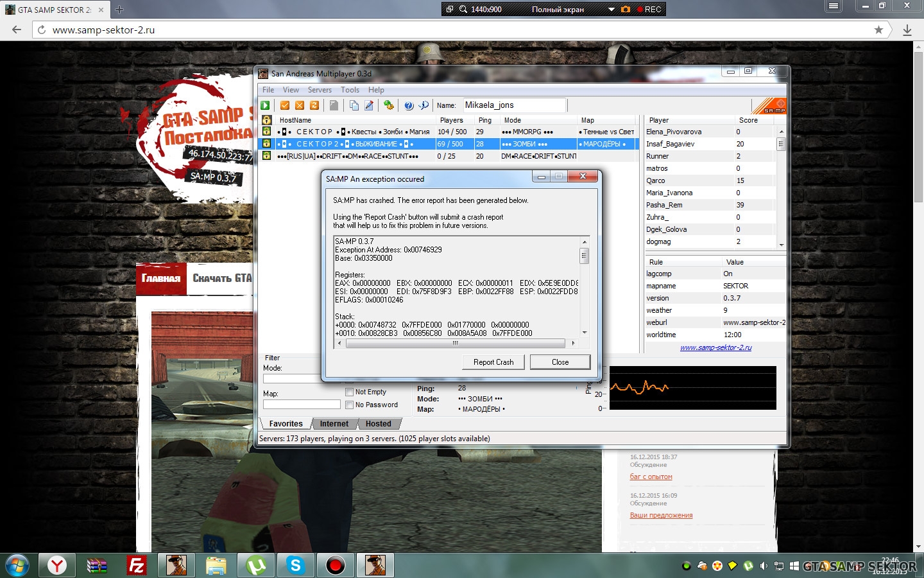This screenshot has height=578, width=924.
Task: Click the orange Refresh Server toolbar icon
Action: [314, 105]
